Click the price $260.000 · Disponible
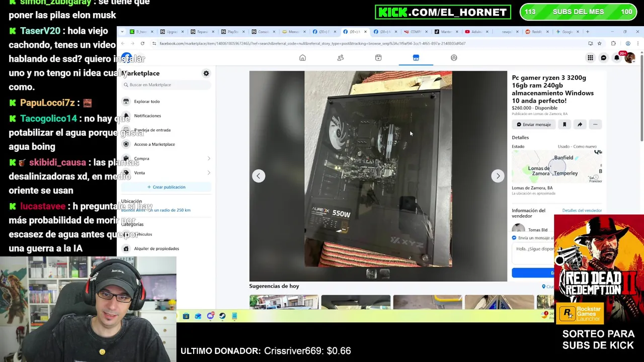 point(534,108)
